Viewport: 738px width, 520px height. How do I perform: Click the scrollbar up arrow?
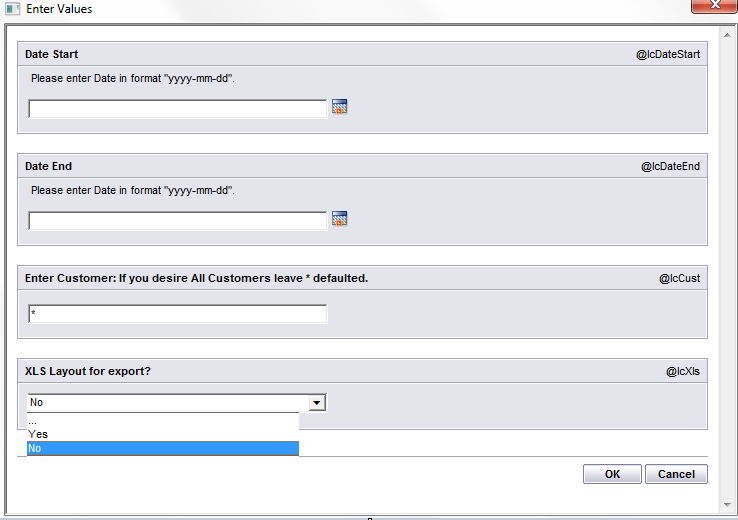coord(727,35)
